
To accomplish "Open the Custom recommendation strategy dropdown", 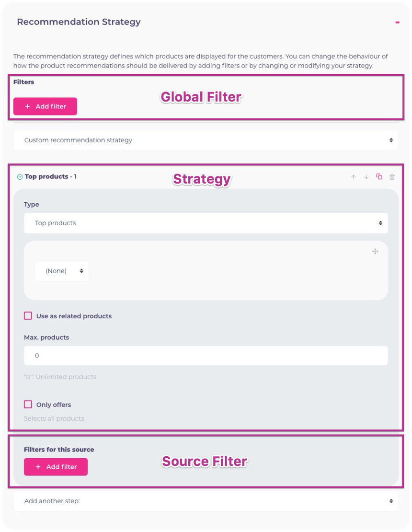I will (206, 140).
